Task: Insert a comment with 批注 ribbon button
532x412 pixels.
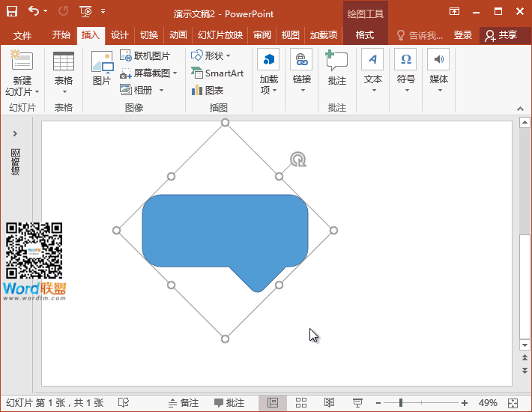Action: tap(337, 67)
